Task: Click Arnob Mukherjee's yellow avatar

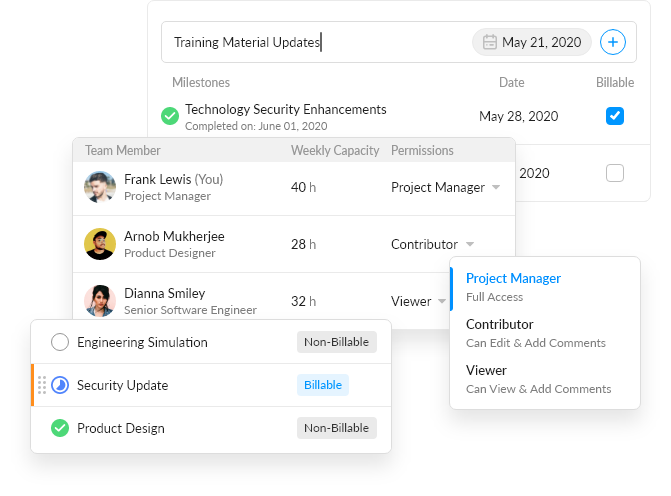Action: tap(100, 244)
